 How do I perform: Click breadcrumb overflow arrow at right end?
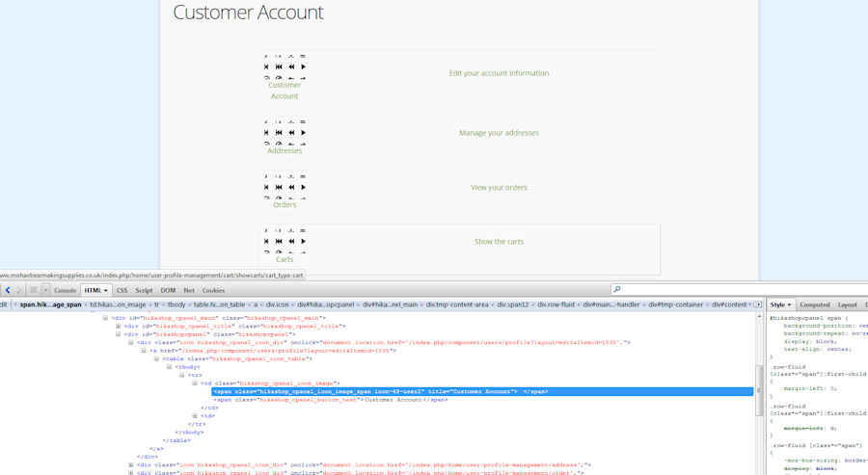coord(758,304)
